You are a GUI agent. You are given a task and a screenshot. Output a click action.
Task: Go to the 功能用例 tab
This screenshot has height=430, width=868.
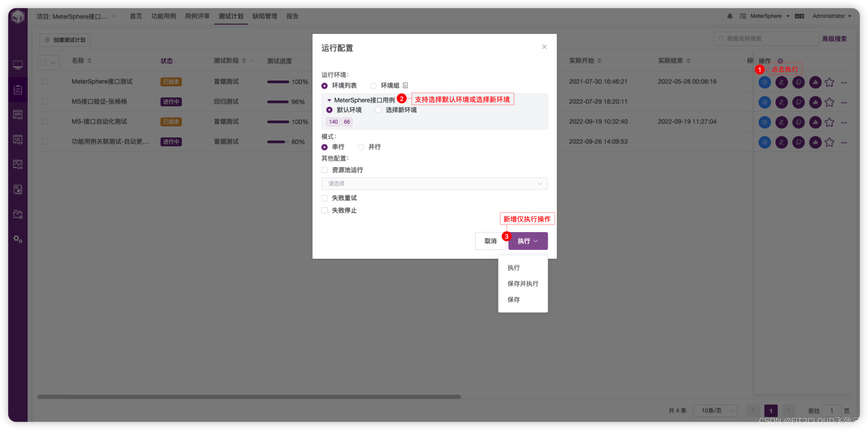click(163, 16)
